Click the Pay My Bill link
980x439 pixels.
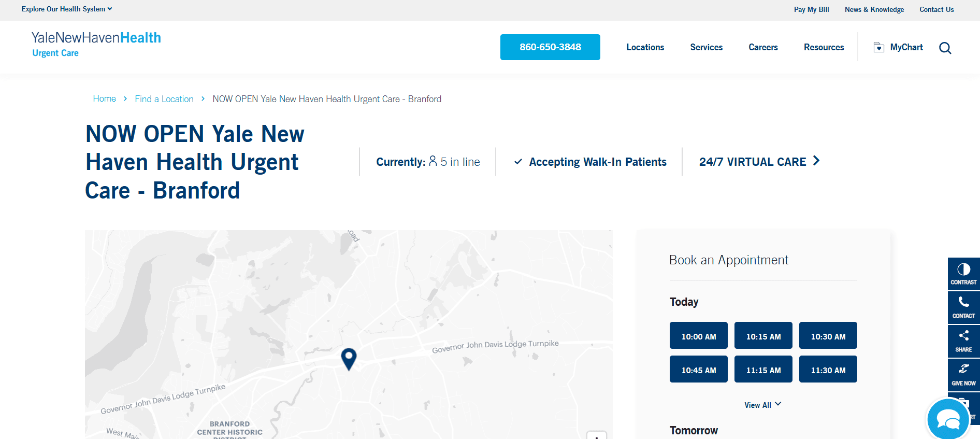[x=811, y=9]
